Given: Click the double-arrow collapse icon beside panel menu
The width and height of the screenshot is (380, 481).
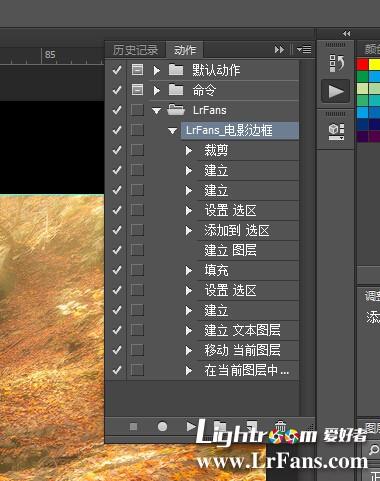Looking at the screenshot, I should 279,50.
